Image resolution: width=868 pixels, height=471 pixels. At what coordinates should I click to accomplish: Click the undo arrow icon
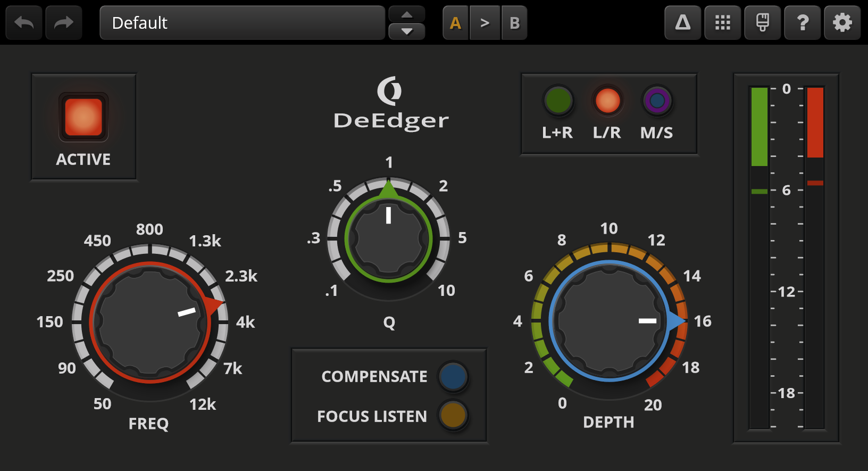24,23
